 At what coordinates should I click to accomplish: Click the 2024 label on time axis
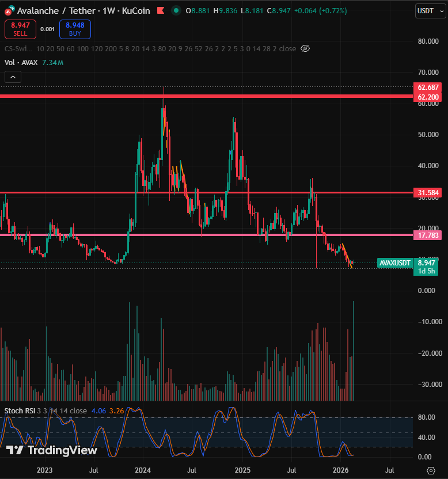[x=143, y=470]
